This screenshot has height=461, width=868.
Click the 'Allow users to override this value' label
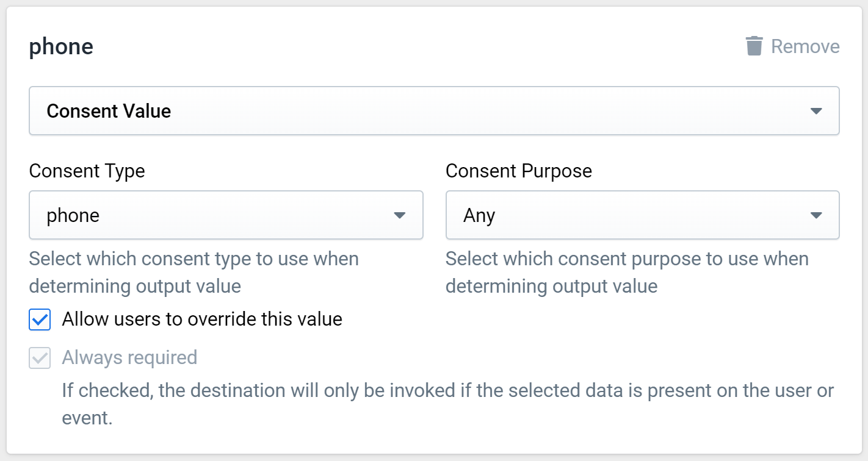[202, 319]
